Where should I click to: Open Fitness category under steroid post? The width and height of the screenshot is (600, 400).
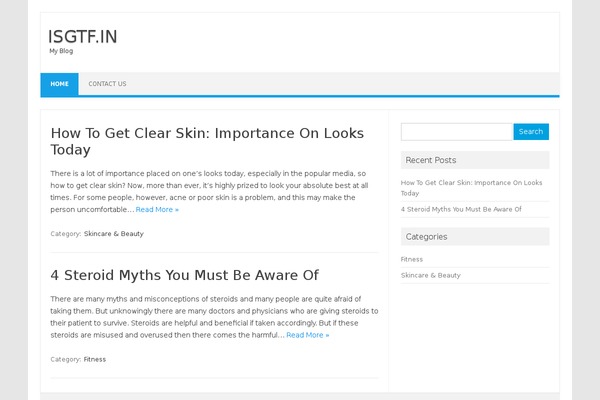pos(95,359)
